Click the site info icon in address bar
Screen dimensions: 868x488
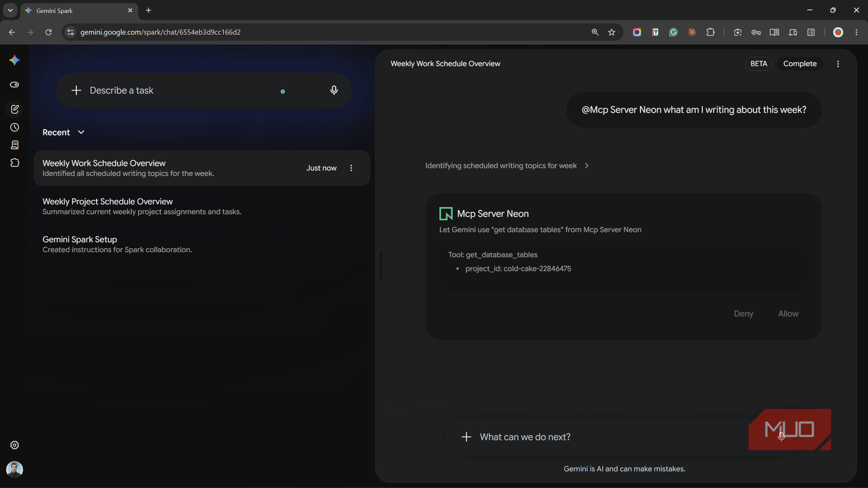[x=71, y=32]
